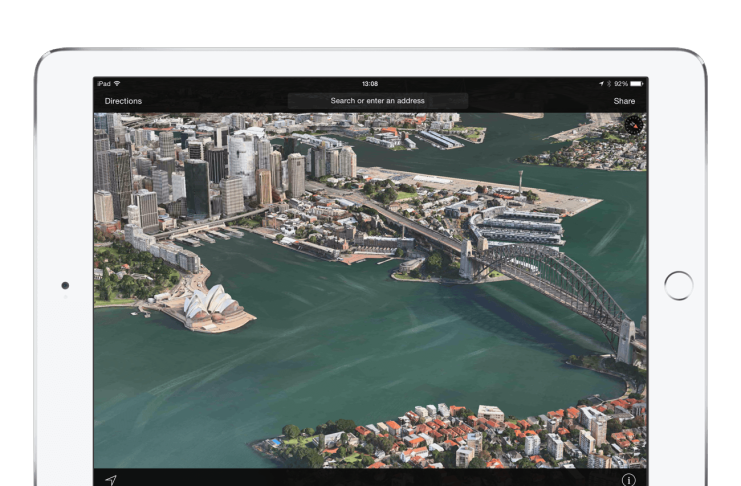Tap the 92% battery percentage text
Screen dimensions: 741x486
click(621, 84)
